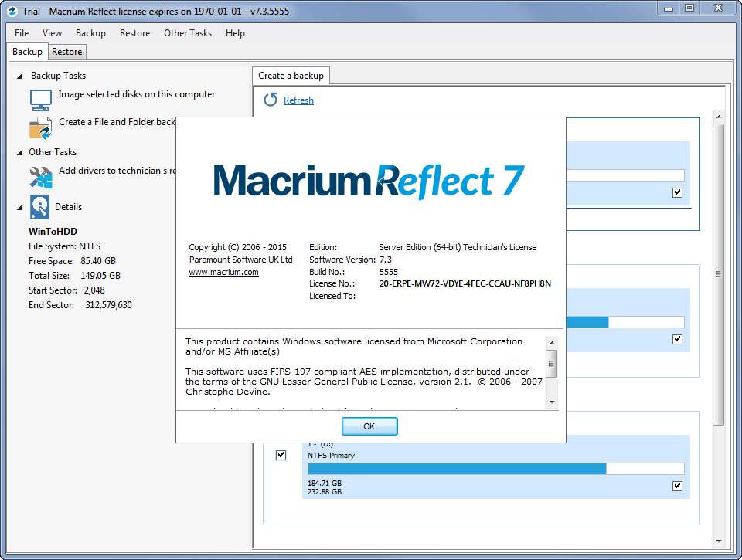
Task: Select the Create a backup tab
Action: [x=291, y=76]
